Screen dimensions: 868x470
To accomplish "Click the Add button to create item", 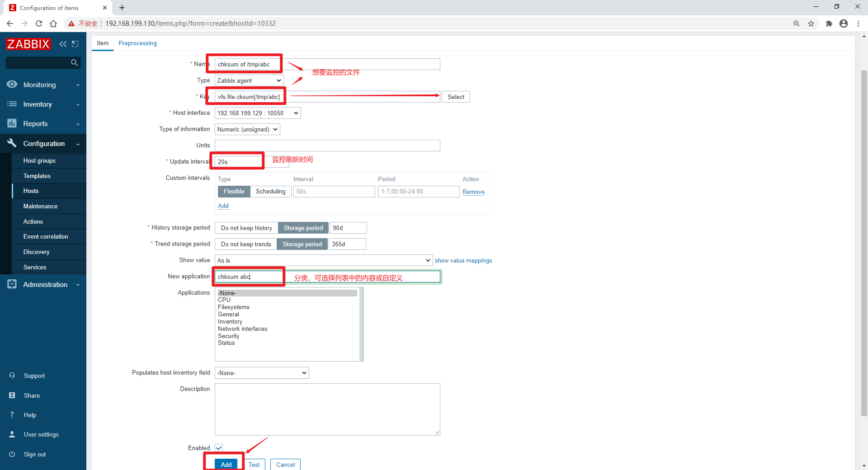I will [226, 465].
